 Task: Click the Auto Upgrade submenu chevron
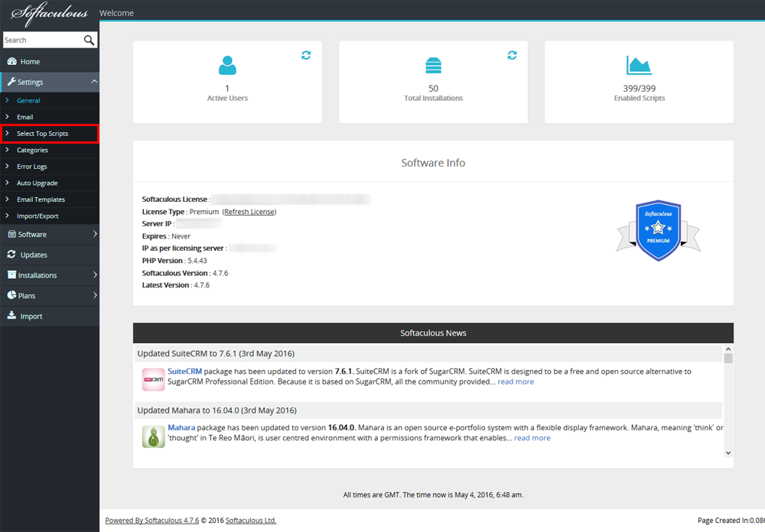point(7,183)
